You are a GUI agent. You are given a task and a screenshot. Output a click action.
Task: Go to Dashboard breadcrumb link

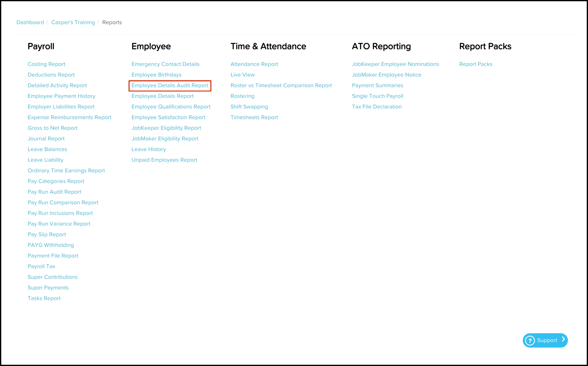tap(30, 22)
